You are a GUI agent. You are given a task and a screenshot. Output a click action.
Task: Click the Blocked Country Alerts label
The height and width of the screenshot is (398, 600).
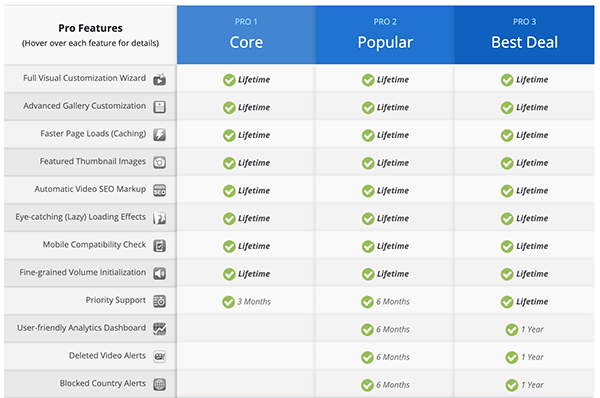(x=103, y=383)
